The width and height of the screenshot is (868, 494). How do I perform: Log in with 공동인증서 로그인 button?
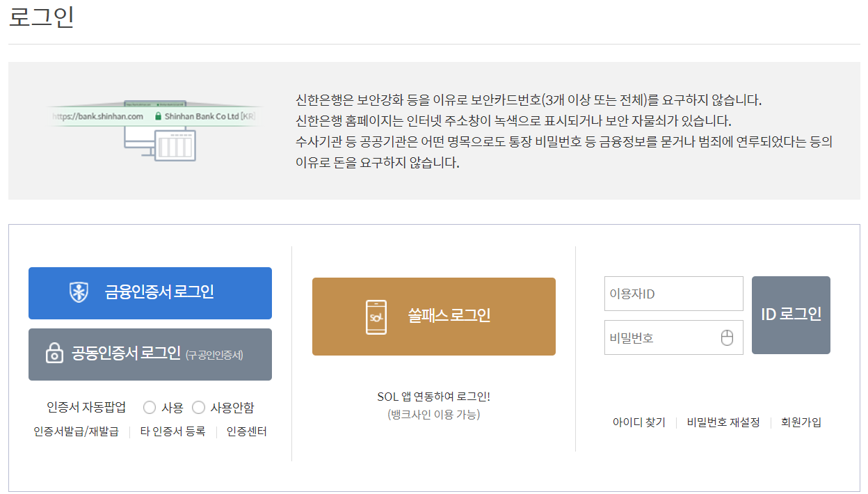pos(150,354)
